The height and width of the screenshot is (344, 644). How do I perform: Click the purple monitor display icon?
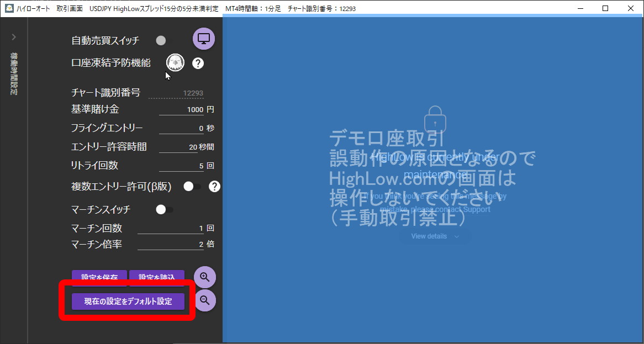204,39
